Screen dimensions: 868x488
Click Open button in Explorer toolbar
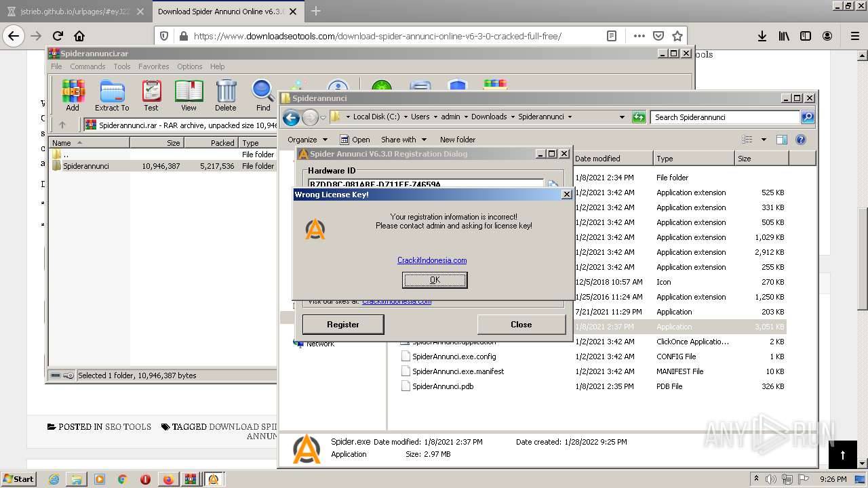point(355,140)
